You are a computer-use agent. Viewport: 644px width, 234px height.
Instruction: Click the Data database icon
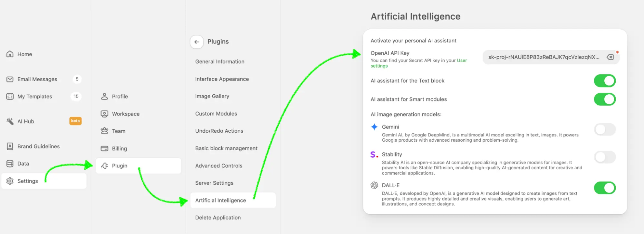(10, 164)
